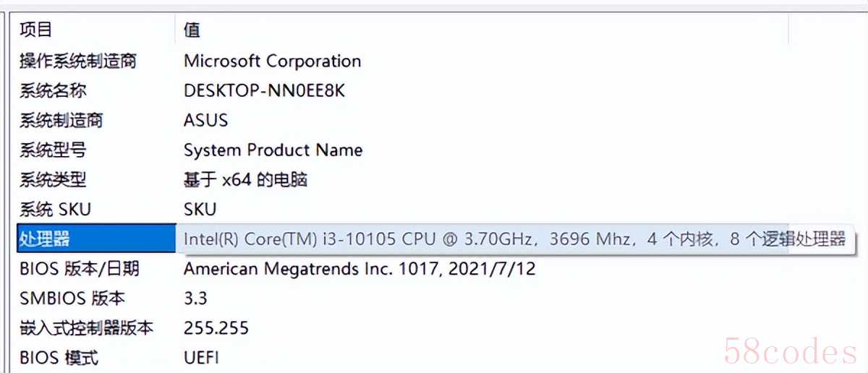Click the American Megatrends Inc. value

point(359,269)
